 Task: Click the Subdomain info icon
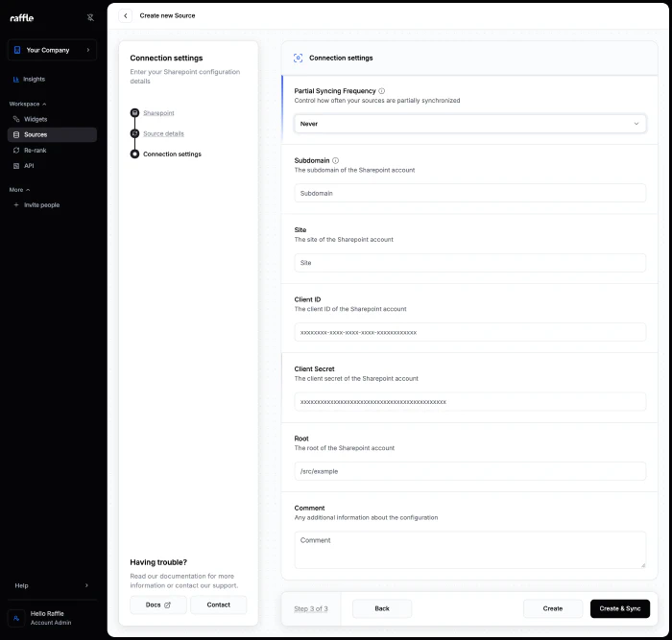click(336, 160)
